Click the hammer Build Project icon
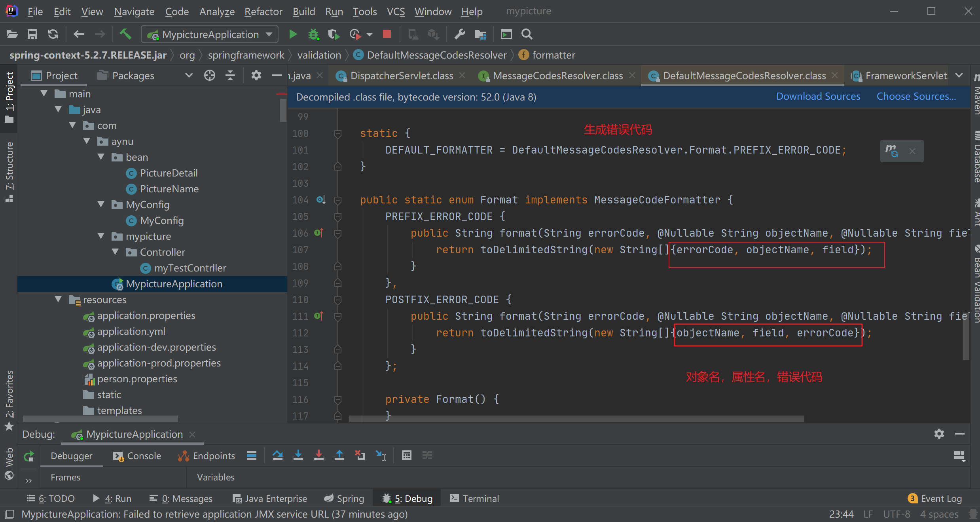This screenshot has height=522, width=980. coord(125,34)
